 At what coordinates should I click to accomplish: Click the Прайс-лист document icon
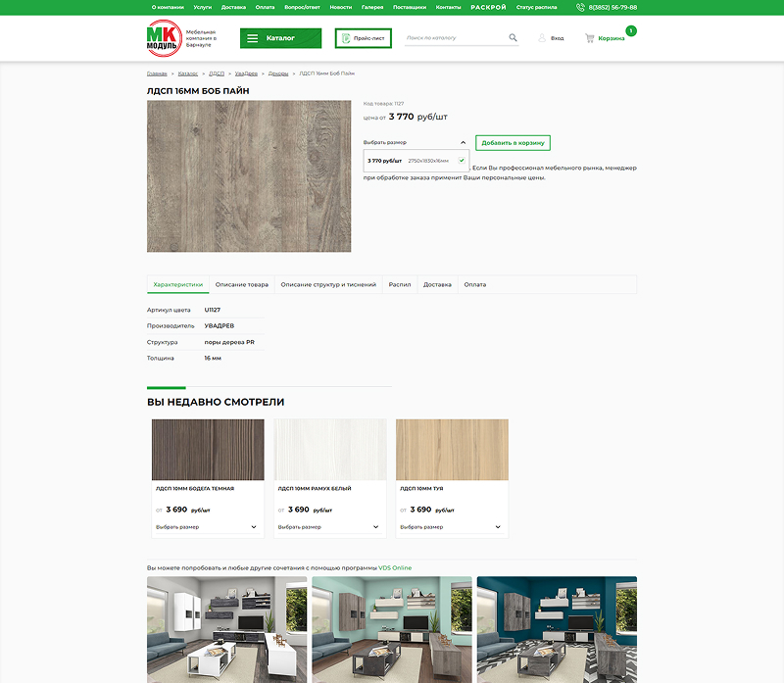(345, 38)
